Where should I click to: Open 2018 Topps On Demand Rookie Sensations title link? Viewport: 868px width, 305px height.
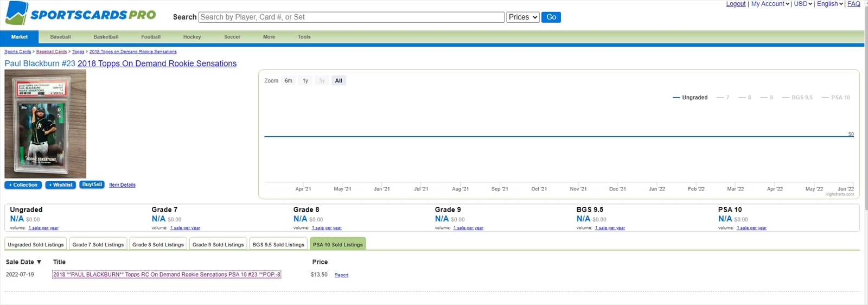[157, 63]
